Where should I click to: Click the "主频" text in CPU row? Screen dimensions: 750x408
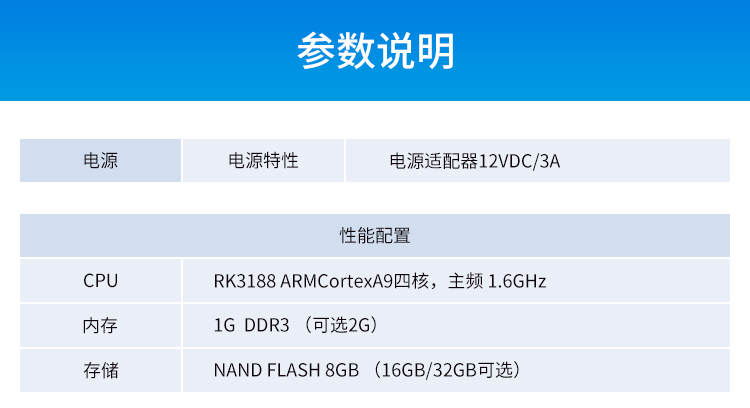tap(465, 281)
